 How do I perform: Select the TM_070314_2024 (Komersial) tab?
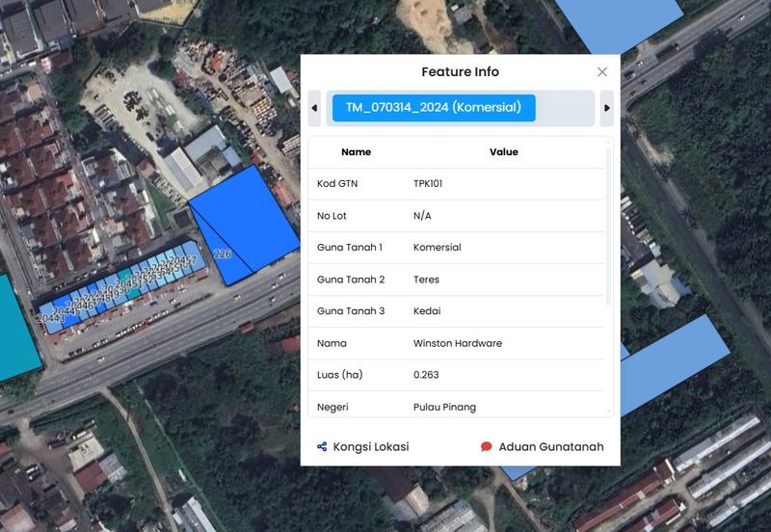point(434,108)
